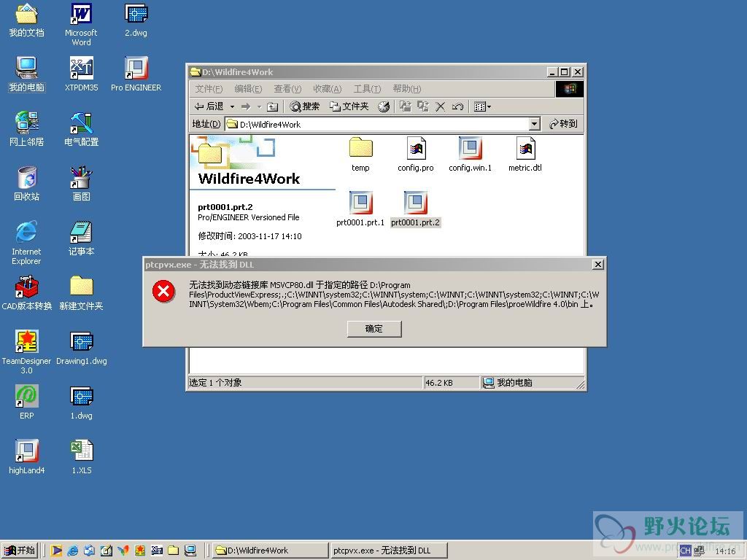
Task: Expand the forward history dropdown arrow
Action: (259, 106)
